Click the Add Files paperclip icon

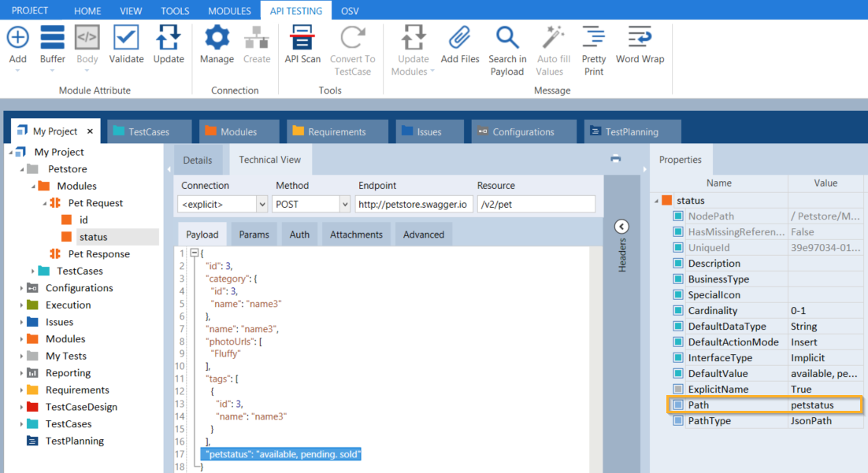(460, 38)
